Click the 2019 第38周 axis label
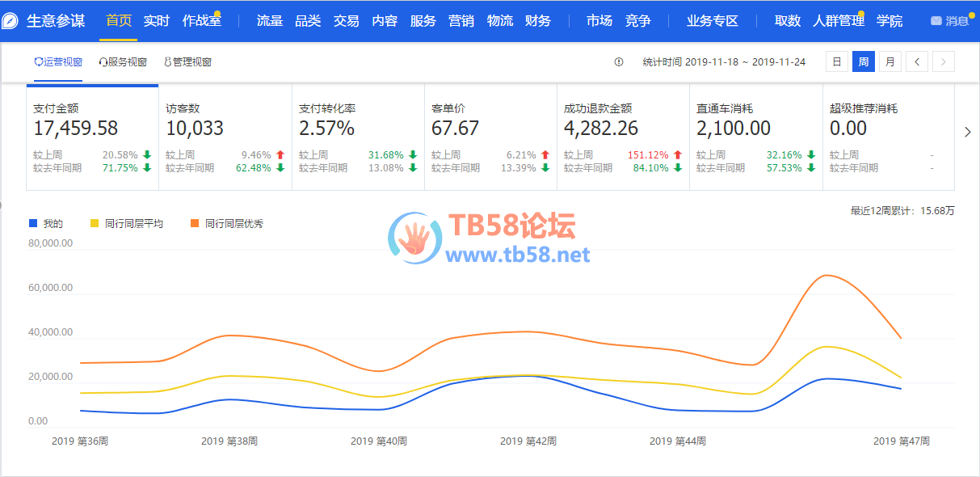The height and width of the screenshot is (477, 980). (x=229, y=441)
